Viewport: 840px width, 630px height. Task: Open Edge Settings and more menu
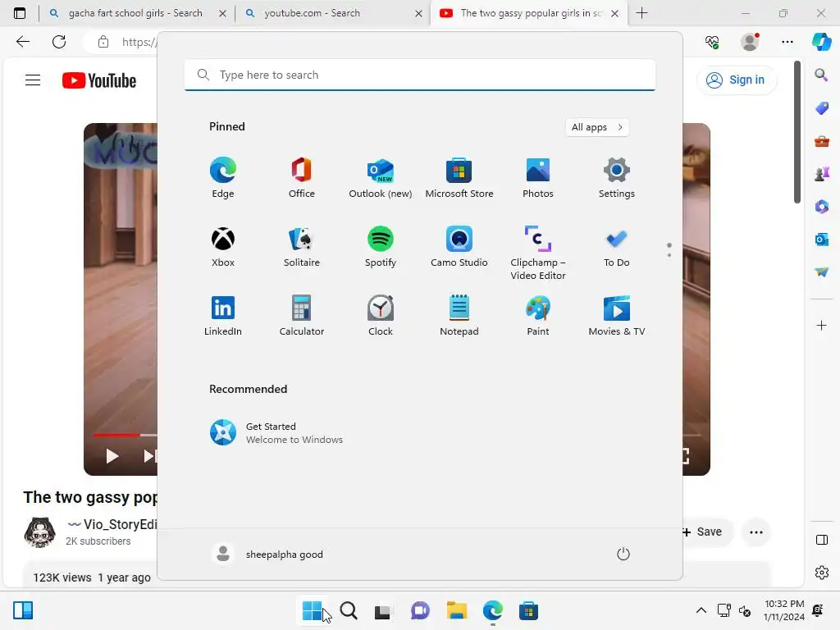coord(787,42)
